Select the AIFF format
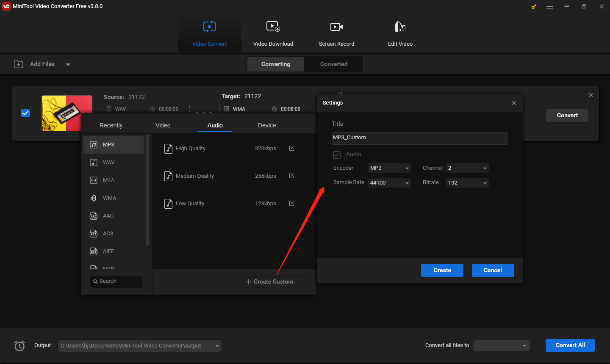This screenshot has width=610, height=364. coord(114,251)
